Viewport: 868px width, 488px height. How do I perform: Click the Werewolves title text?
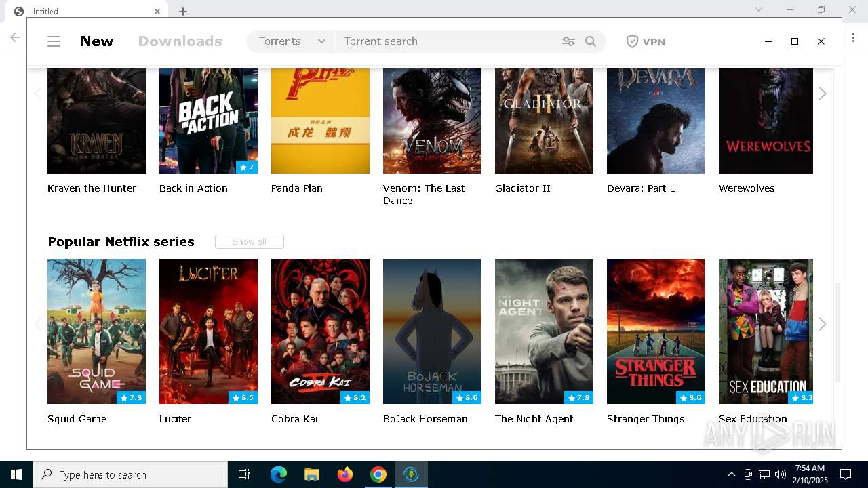click(x=747, y=188)
